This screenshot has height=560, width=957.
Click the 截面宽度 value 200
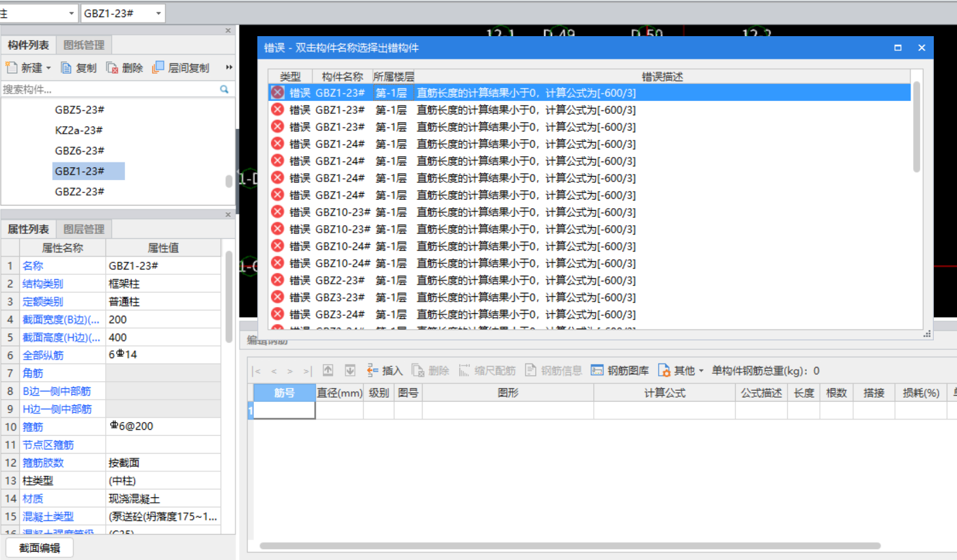(x=163, y=319)
